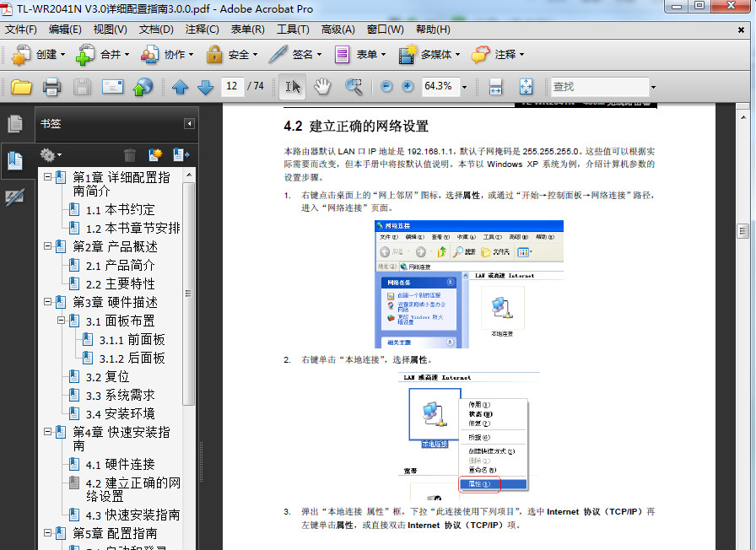Image resolution: width=756 pixels, height=550 pixels.
Task: Jump to bookmark 3.1.1 前面板
Action: [132, 340]
